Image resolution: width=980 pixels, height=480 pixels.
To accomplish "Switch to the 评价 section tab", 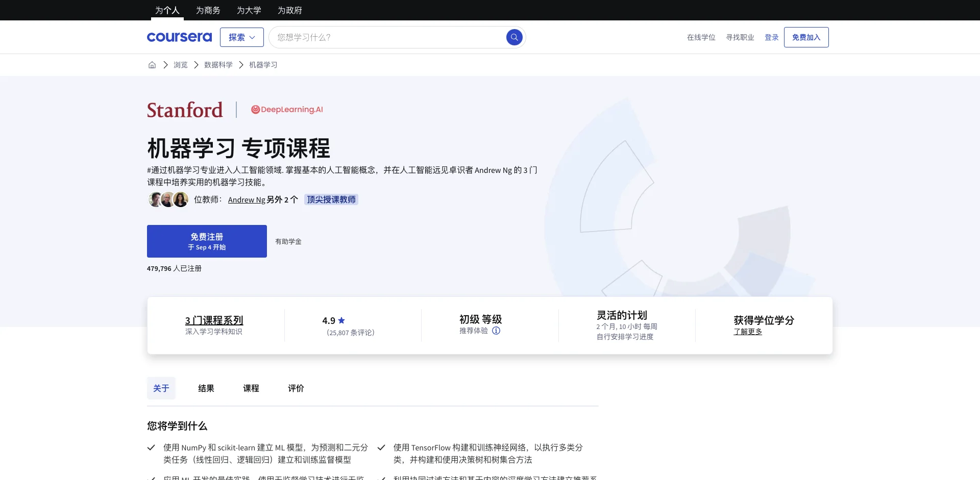I will 296,388.
